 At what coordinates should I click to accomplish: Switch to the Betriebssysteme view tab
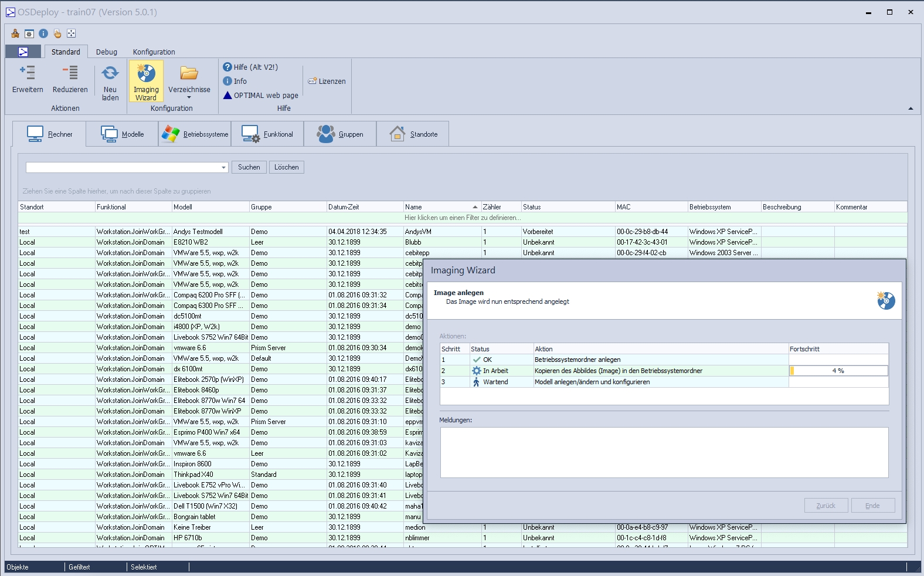(x=195, y=134)
